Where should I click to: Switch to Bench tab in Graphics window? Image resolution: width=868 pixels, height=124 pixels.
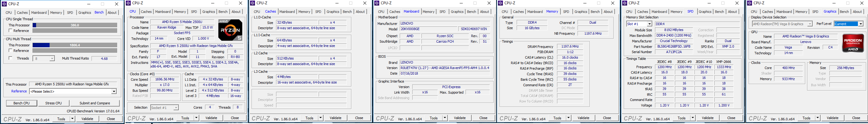pyautogui.click(x=844, y=12)
